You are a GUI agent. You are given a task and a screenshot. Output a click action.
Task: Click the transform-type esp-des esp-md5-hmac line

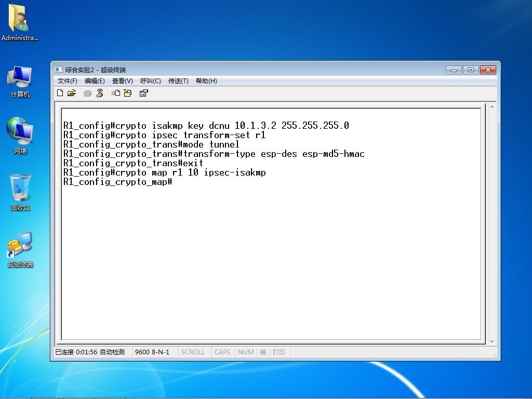pyautogui.click(x=214, y=154)
